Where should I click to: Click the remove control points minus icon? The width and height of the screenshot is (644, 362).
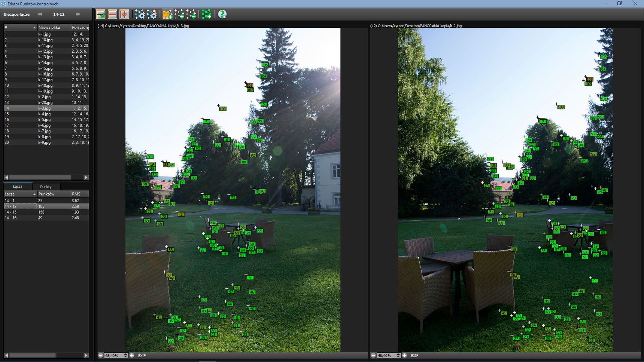pyautogui.click(x=191, y=14)
